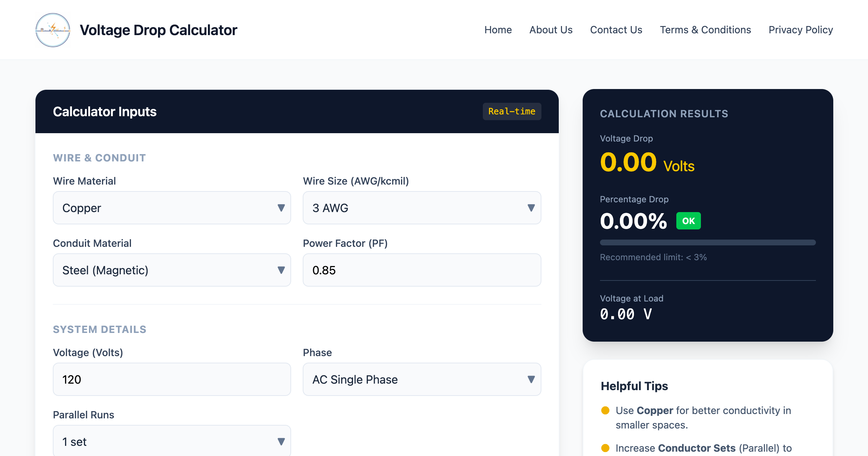Click the dropdown arrow on Wire Material

point(281,208)
